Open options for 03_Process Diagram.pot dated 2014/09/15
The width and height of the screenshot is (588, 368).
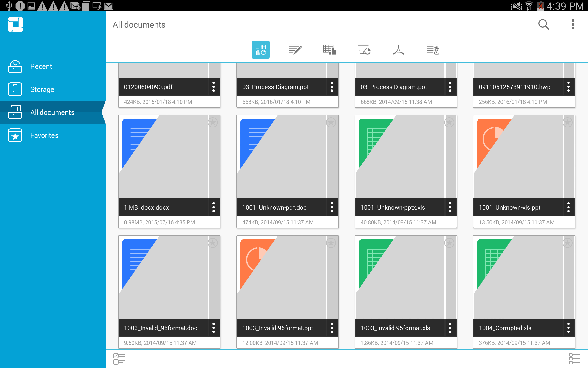click(x=450, y=87)
